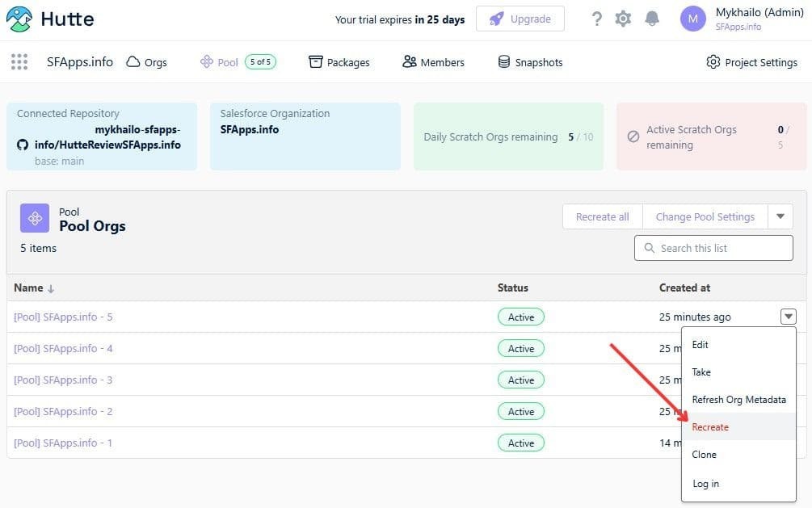Click the '5 items' count text
This screenshot has height=508, width=812.
pos(38,248)
